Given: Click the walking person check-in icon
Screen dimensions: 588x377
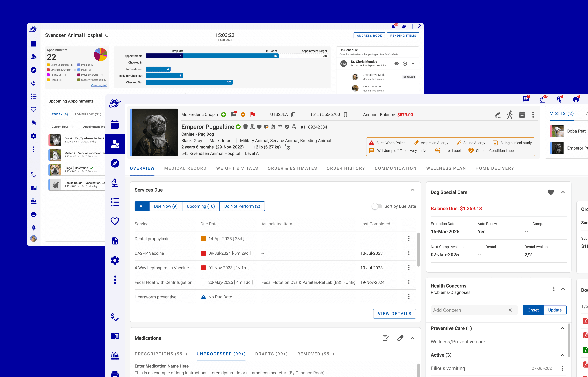Looking at the screenshot, I should coord(510,115).
